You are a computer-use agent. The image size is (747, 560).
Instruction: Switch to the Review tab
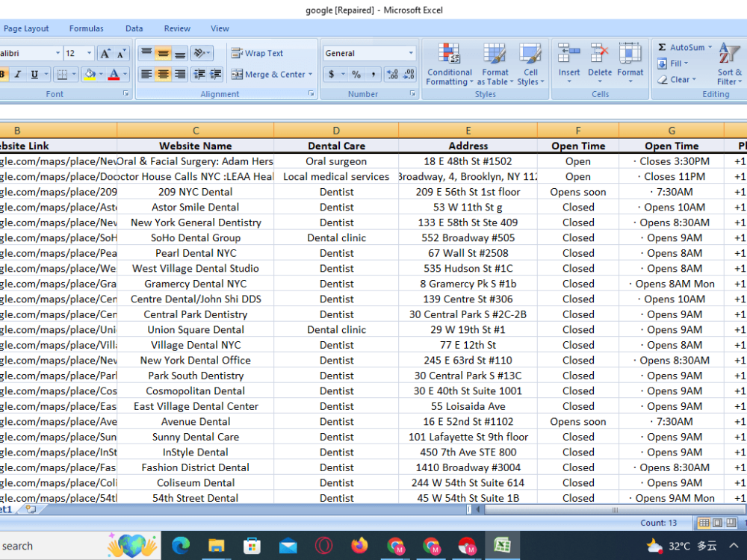[177, 28]
